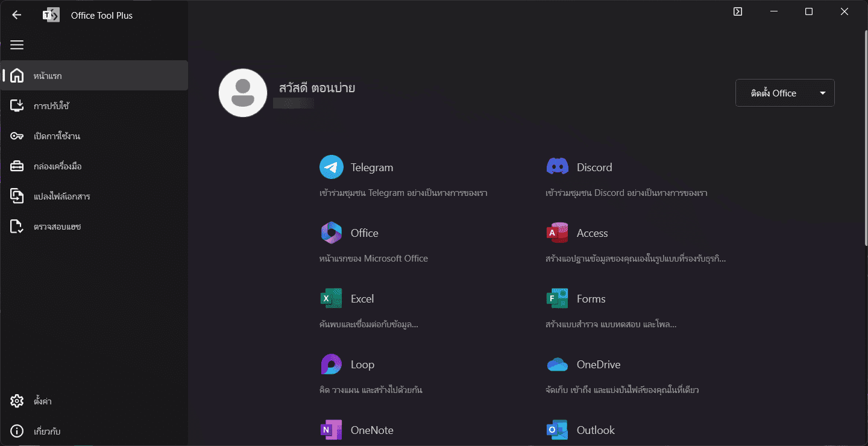Open the ตรวจสอบแฮช page
Viewport: 868px width, 446px height.
[94, 227]
